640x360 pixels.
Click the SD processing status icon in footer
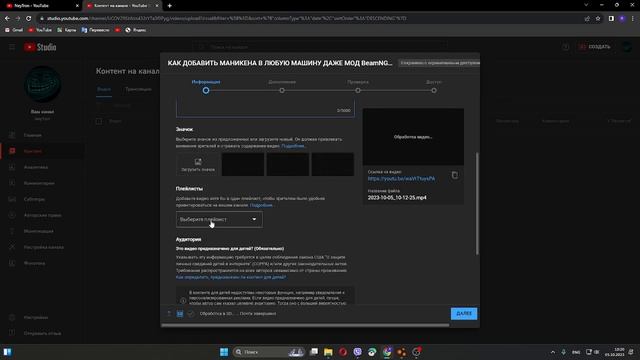pyautogui.click(x=180, y=313)
